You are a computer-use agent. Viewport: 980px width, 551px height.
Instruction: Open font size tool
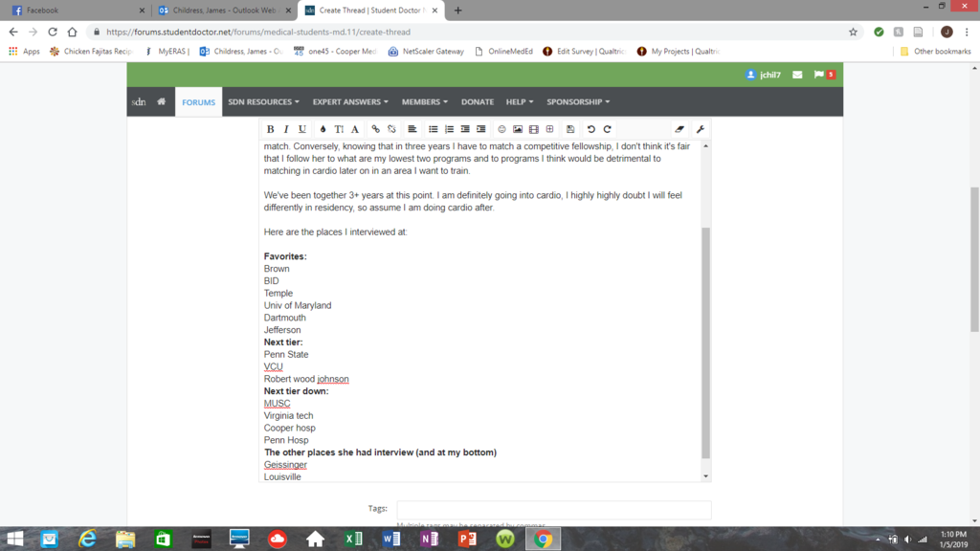click(339, 129)
